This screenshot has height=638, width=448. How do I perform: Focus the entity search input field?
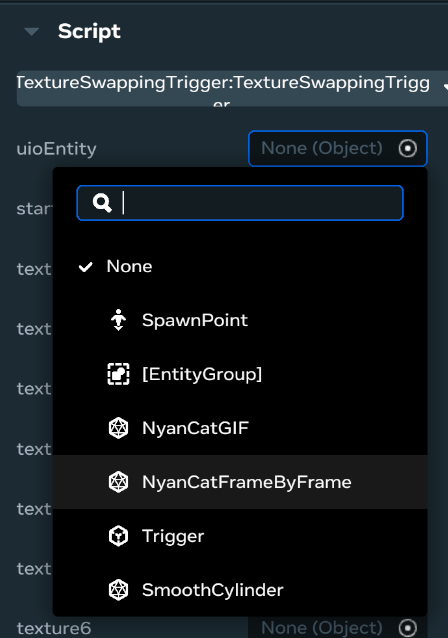coord(240,203)
